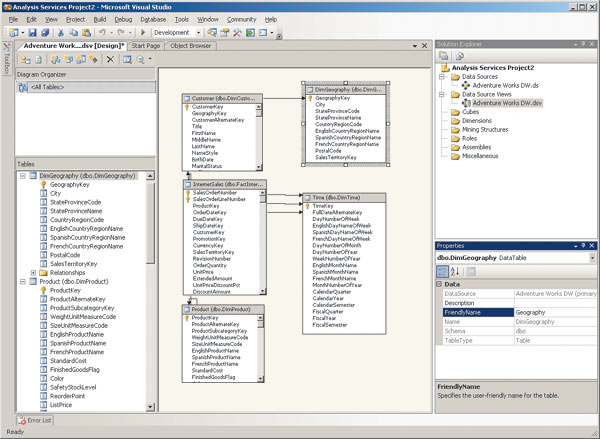Collapse the Data Source Views folder
The height and width of the screenshot is (439, 600).
(x=442, y=94)
